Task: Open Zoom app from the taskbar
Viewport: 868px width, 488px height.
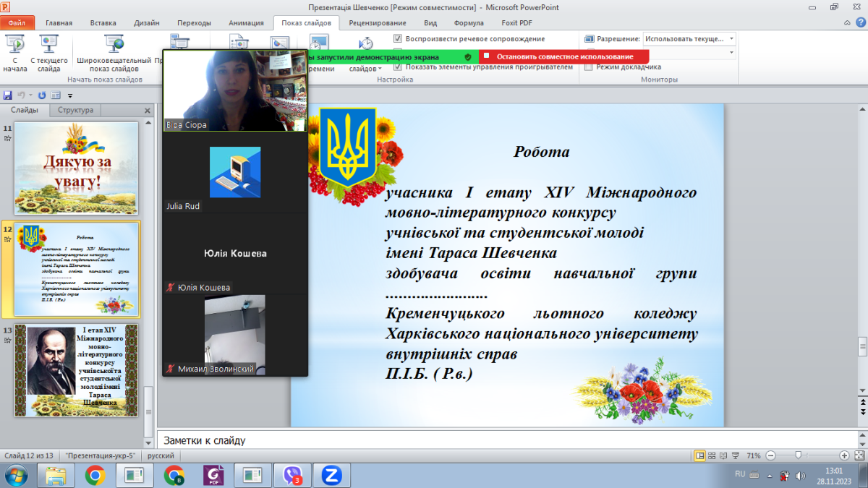Action: pos(331,475)
